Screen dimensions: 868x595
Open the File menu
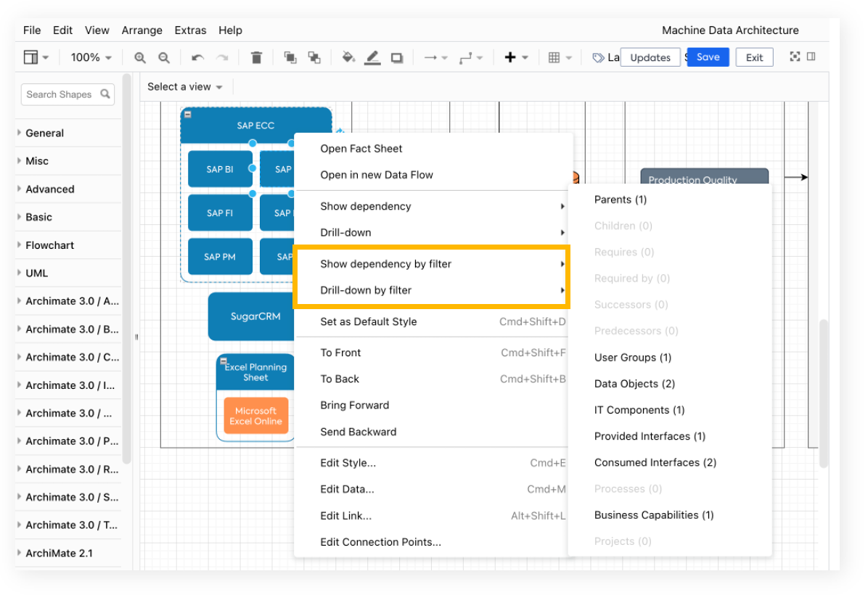pos(32,30)
